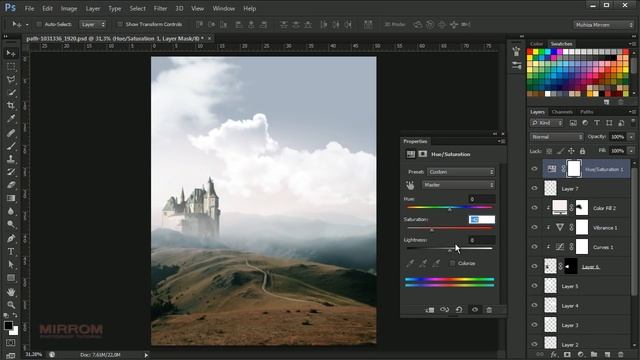Select the Layer 4 row

pos(586,306)
